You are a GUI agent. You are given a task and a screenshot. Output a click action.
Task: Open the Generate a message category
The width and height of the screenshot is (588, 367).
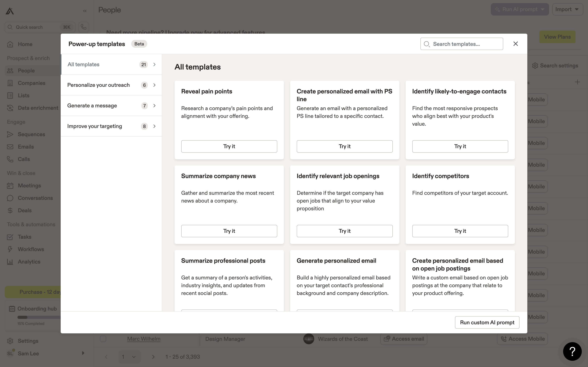(x=111, y=106)
